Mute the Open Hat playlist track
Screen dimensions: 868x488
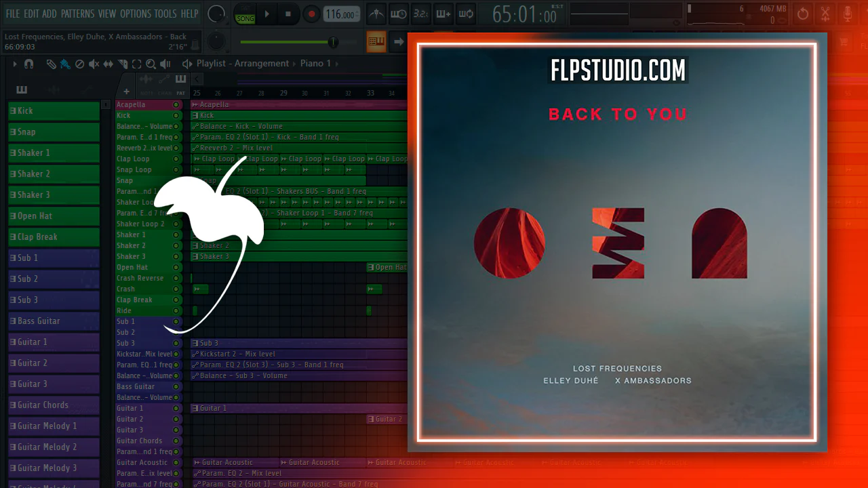pos(176,268)
